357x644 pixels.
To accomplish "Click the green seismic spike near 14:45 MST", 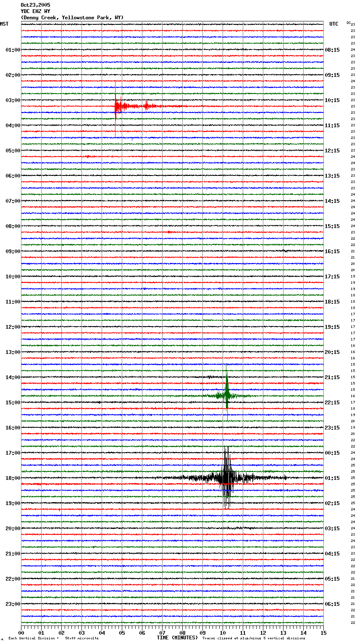I will point(227,395).
